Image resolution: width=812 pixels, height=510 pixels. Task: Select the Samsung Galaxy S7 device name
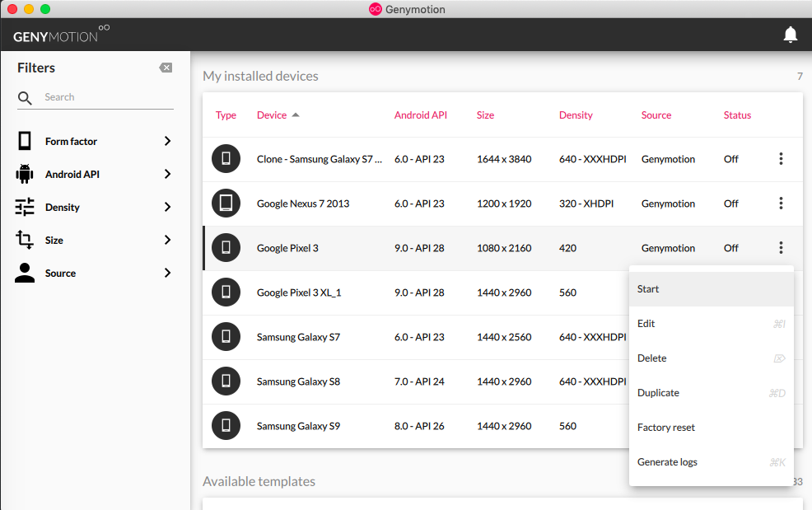298,337
